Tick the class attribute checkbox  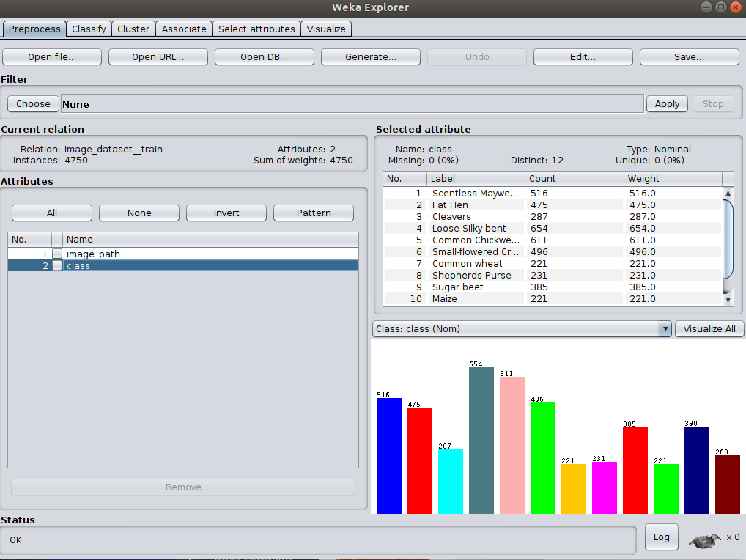pos(57,265)
